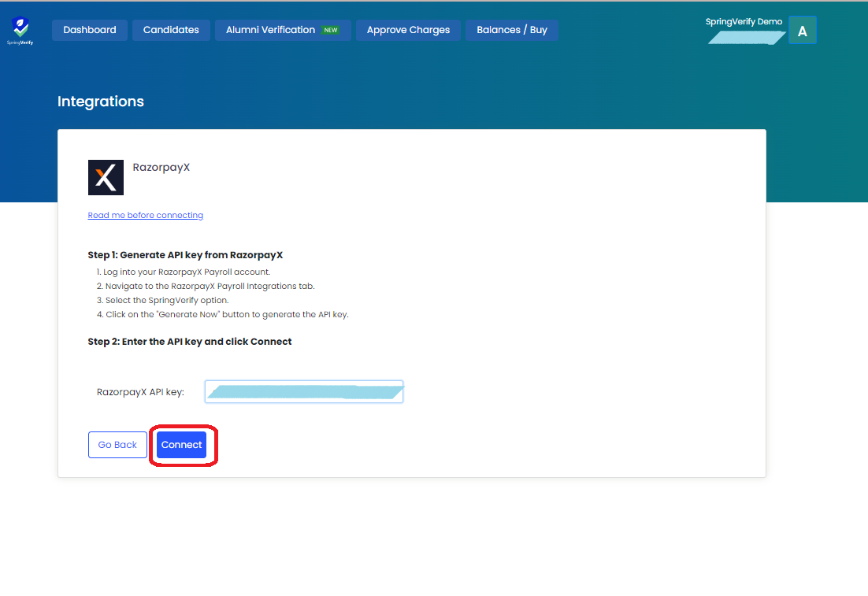Open the 'Read me before connecting' link
Image resolution: width=868 pixels, height=596 pixels.
146,215
